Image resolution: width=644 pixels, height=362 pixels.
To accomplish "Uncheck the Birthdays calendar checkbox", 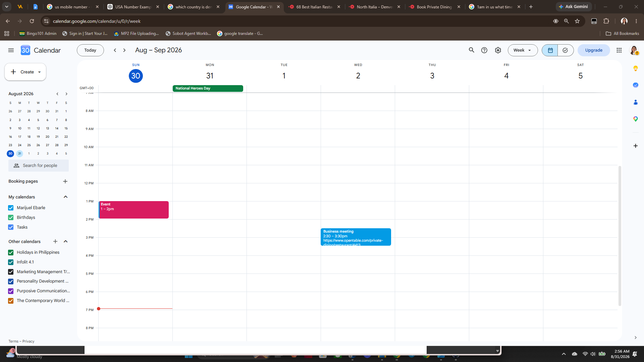I will pos(11,218).
